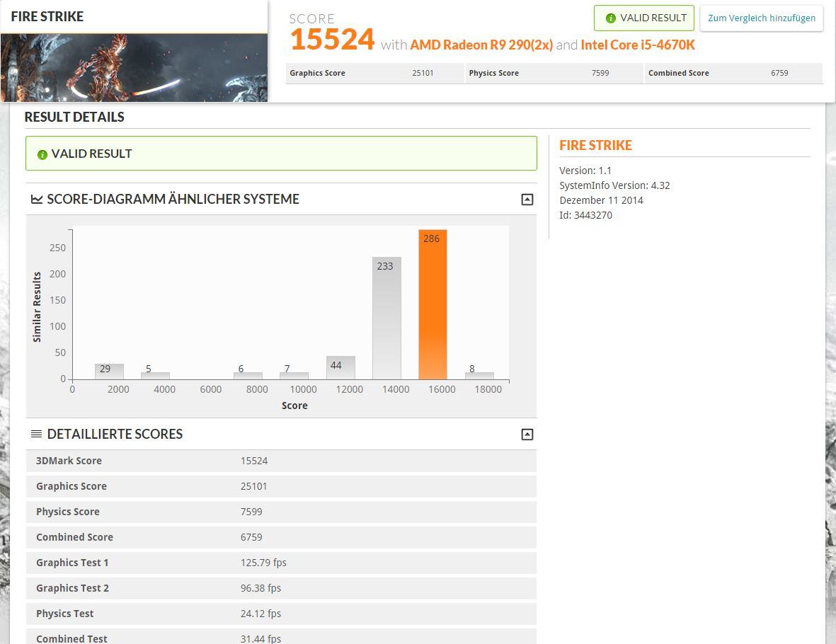Click the bar labeled 8 in chart
836x644 pixels.
[x=479, y=376]
